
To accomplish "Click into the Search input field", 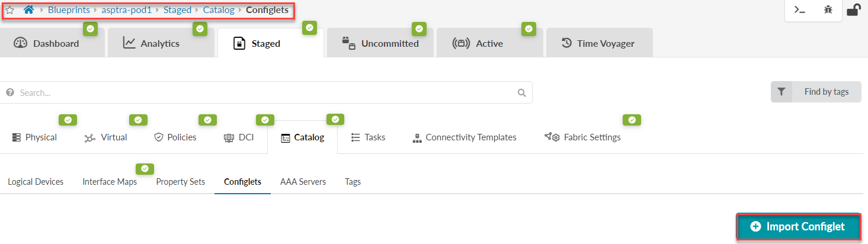I will pyautogui.click(x=261, y=93).
